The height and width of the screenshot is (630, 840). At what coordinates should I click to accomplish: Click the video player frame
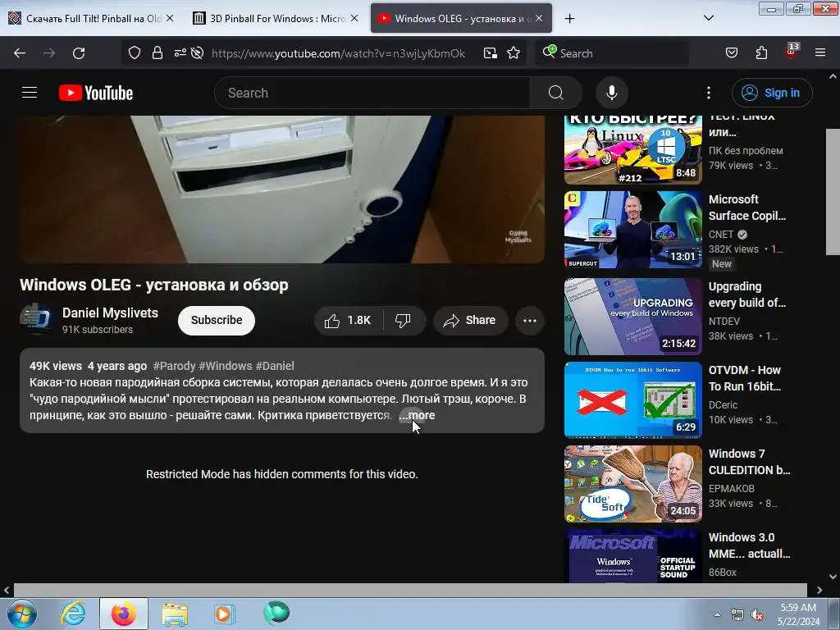click(282, 189)
